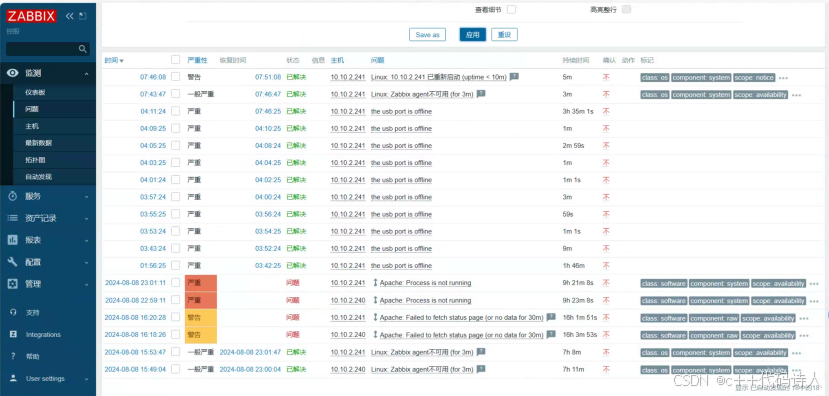Image resolution: width=829 pixels, height=396 pixels.
Task: Click the list icon for the 资产记录 menu
Action: click(x=13, y=218)
